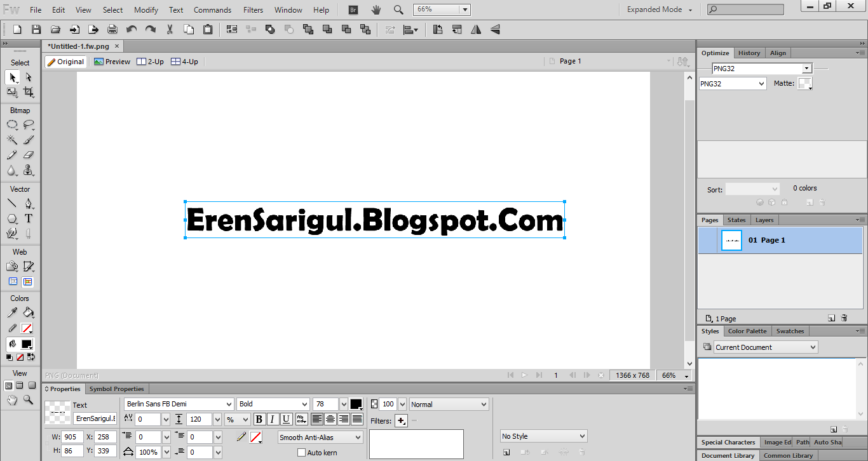
Task: Open the Smooth Anti-Alias dropdown
Action: point(320,438)
